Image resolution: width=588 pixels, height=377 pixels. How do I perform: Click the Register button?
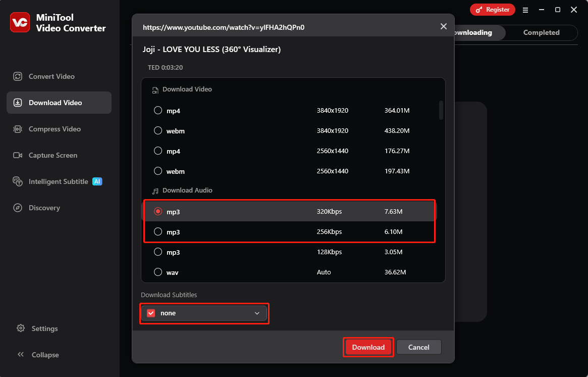492,9
